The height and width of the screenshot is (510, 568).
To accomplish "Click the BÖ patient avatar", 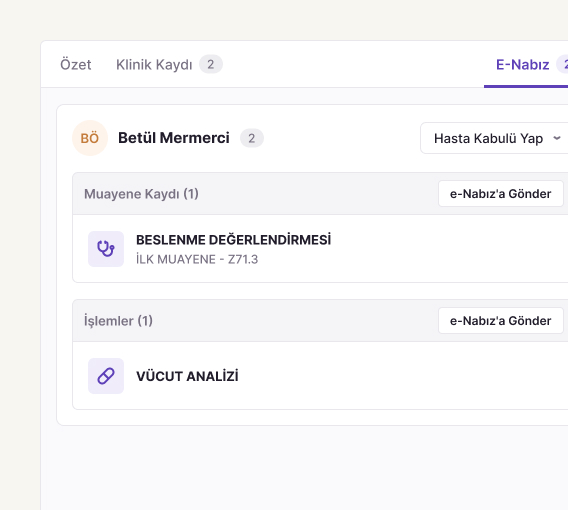I will 90,138.
